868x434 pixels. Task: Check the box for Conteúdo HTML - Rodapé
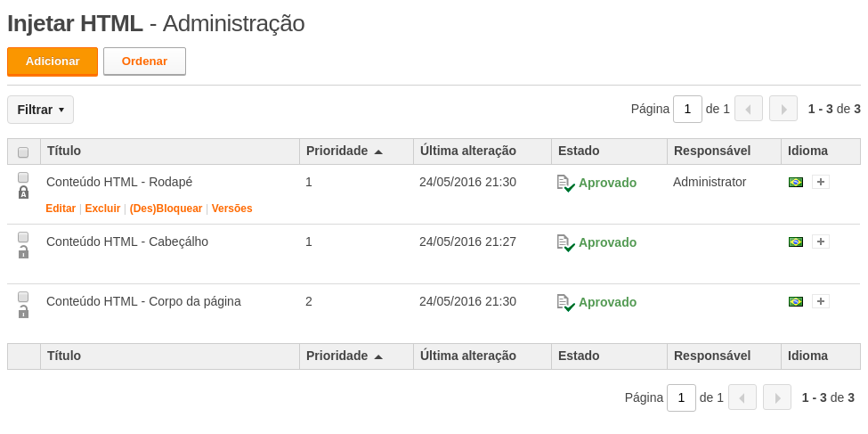23,177
